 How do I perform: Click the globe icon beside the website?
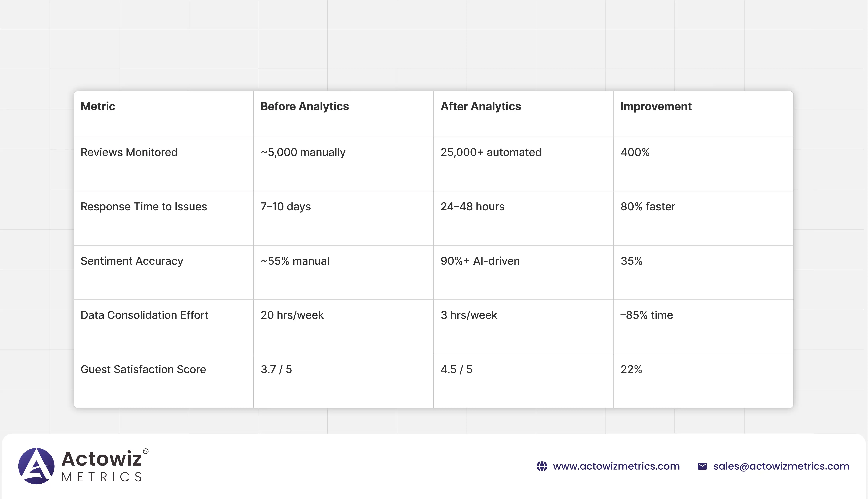pos(542,466)
